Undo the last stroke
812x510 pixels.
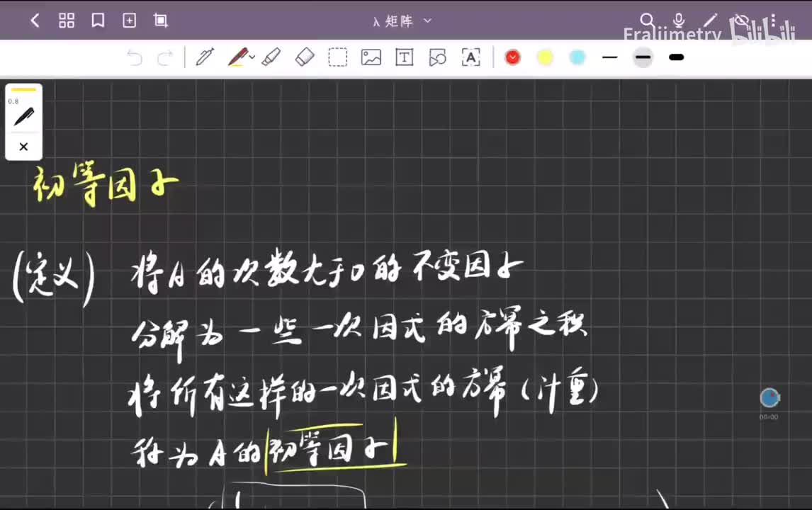(135, 57)
